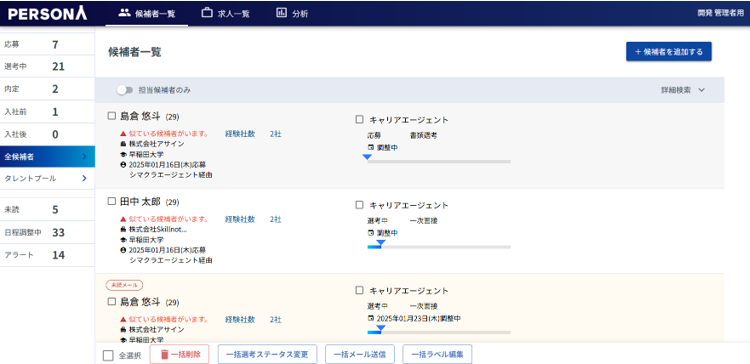Expand 詳細検索 chevron
This screenshot has width=750, height=364.
tap(702, 90)
